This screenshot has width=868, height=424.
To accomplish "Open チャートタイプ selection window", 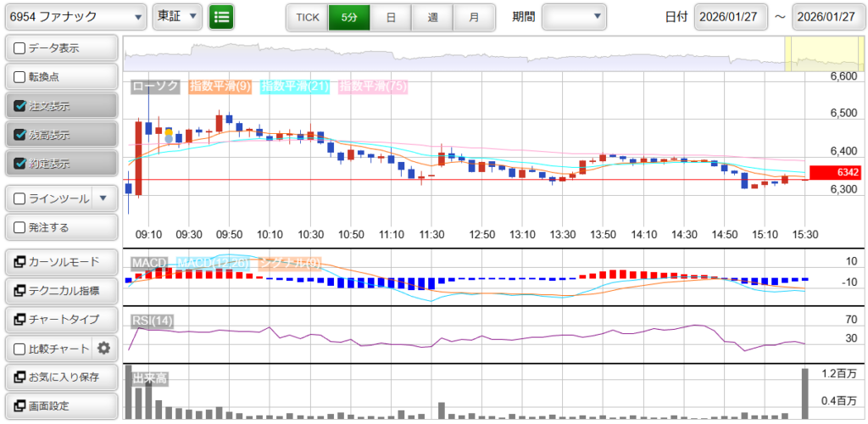I will (x=61, y=320).
